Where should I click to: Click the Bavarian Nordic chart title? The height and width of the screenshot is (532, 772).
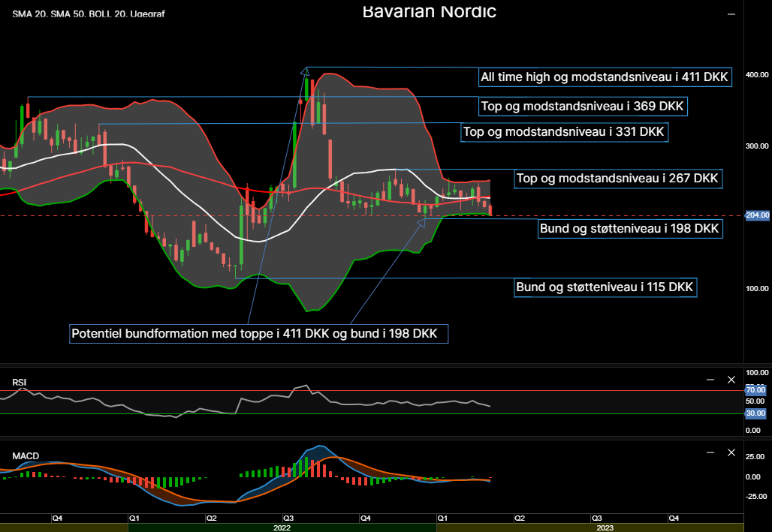click(430, 11)
